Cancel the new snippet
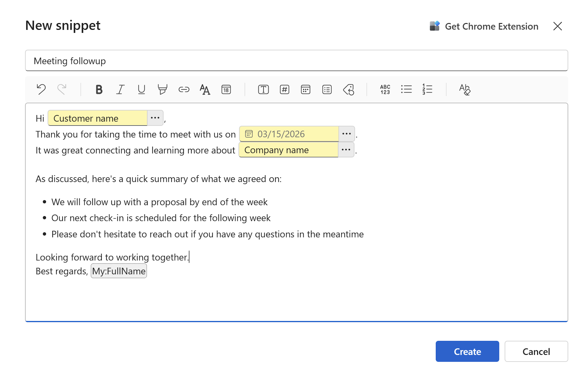This screenshot has width=588, height=378. 536,351
